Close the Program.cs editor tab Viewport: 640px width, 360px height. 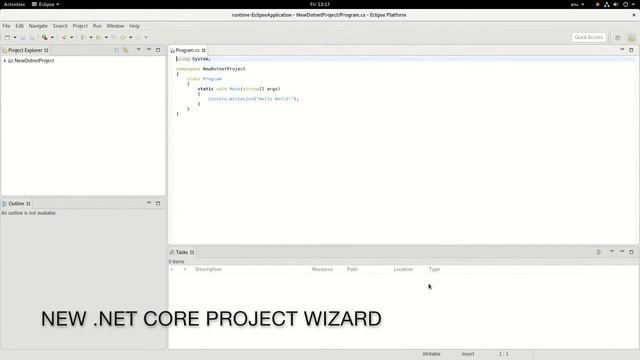[x=203, y=50]
